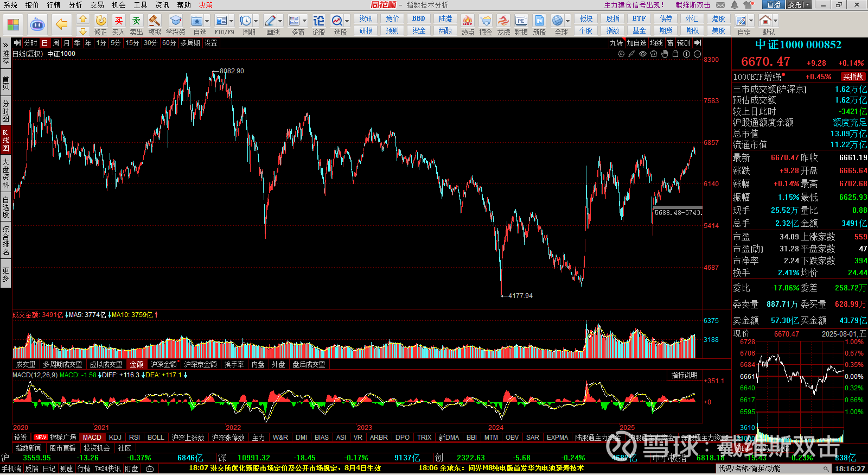Switch chart to 分时 intraday view

click(31, 43)
